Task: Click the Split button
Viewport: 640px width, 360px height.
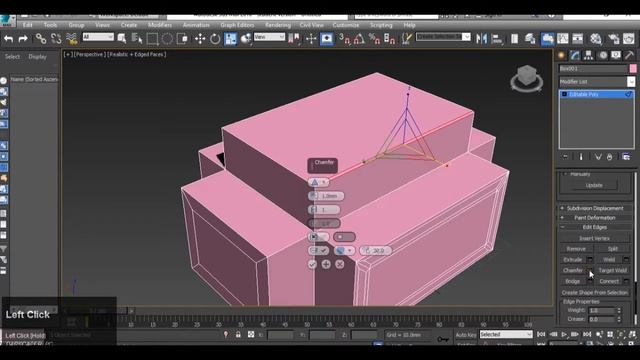Action: tap(613, 249)
